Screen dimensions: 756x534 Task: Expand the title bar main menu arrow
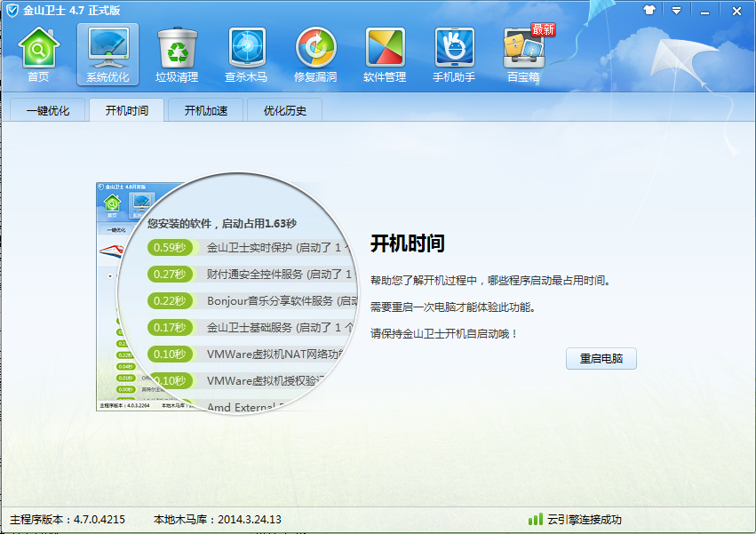click(677, 11)
